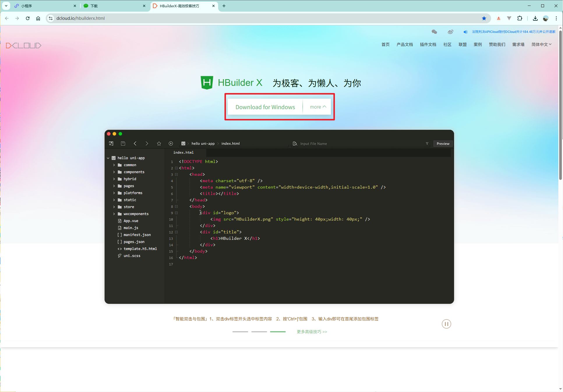Open the 简体中文 language dropdown
This screenshot has width=563, height=392.
coord(541,45)
